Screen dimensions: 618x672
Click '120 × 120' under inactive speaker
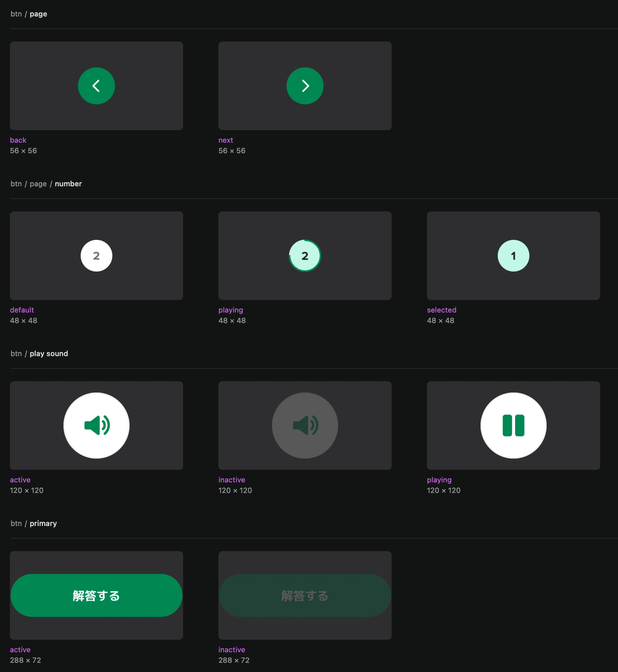click(235, 491)
